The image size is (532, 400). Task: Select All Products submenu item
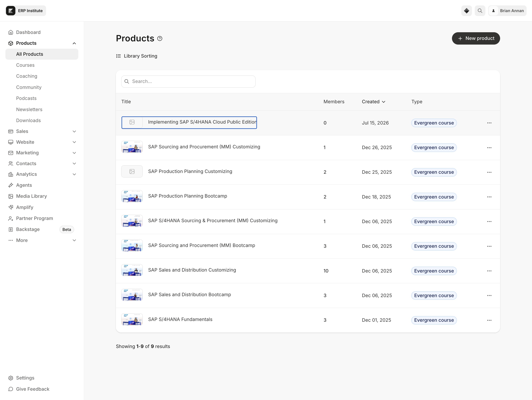[42, 54]
